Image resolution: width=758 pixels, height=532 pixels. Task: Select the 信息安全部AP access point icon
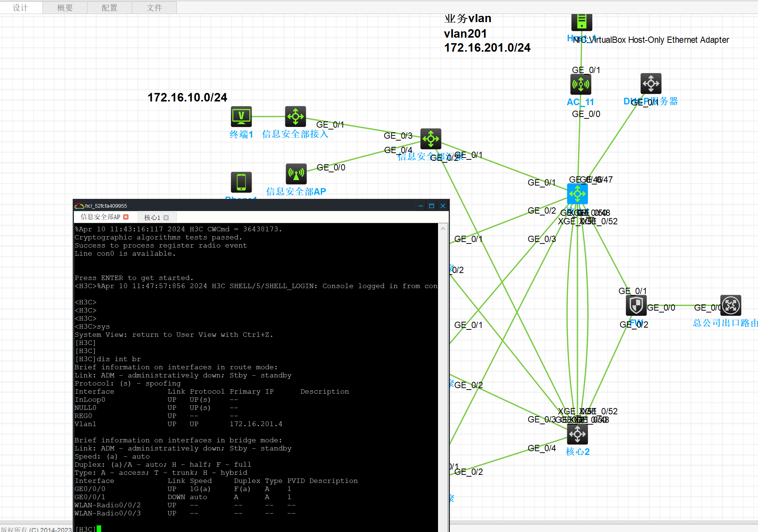coord(296,174)
